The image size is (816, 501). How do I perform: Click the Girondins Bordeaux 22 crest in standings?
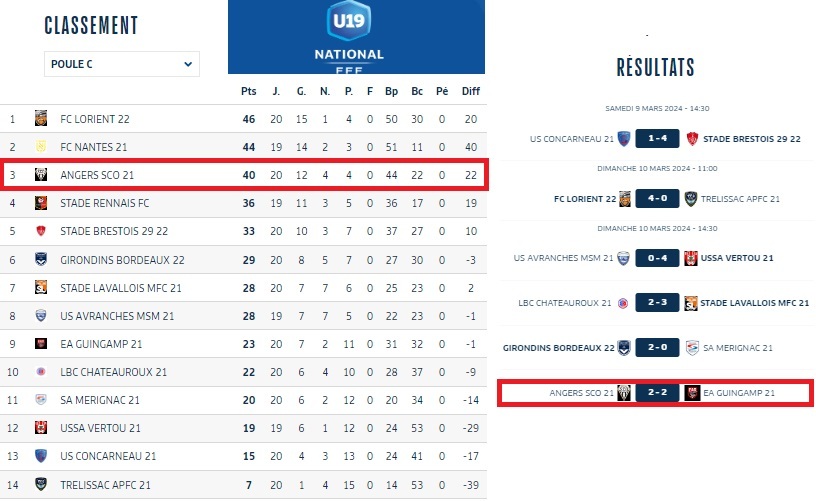41,260
